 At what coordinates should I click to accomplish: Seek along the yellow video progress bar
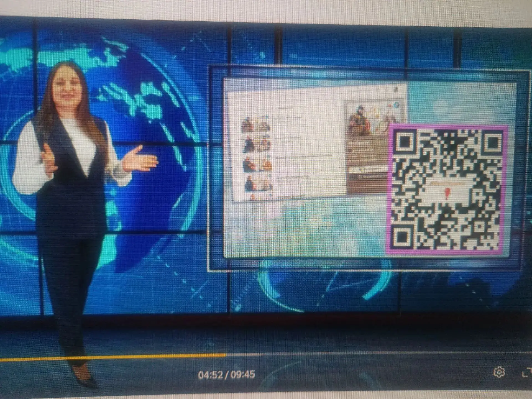click(266, 356)
